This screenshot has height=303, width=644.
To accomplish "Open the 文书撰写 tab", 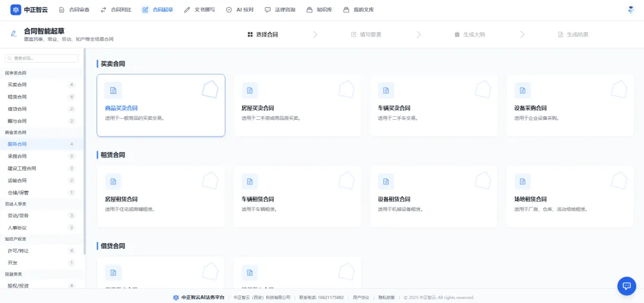I will [x=200, y=10].
